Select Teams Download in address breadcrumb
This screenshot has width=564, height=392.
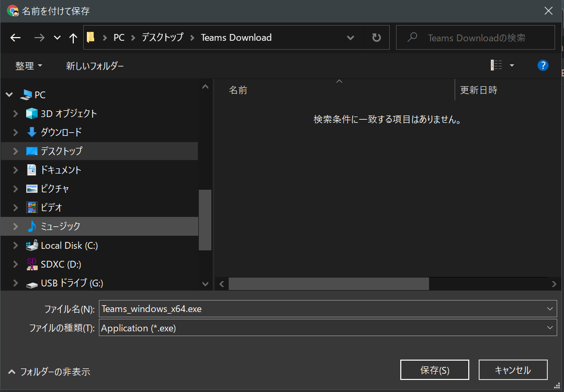pos(236,37)
